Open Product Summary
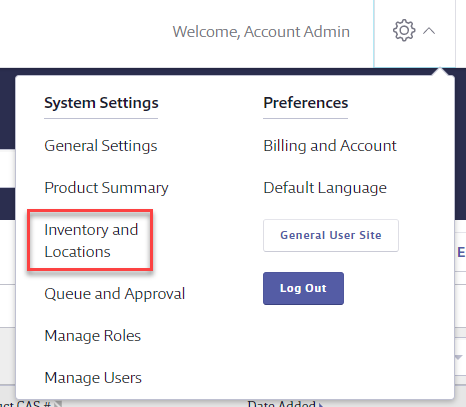Viewport: 466px width, 407px height. coord(106,188)
